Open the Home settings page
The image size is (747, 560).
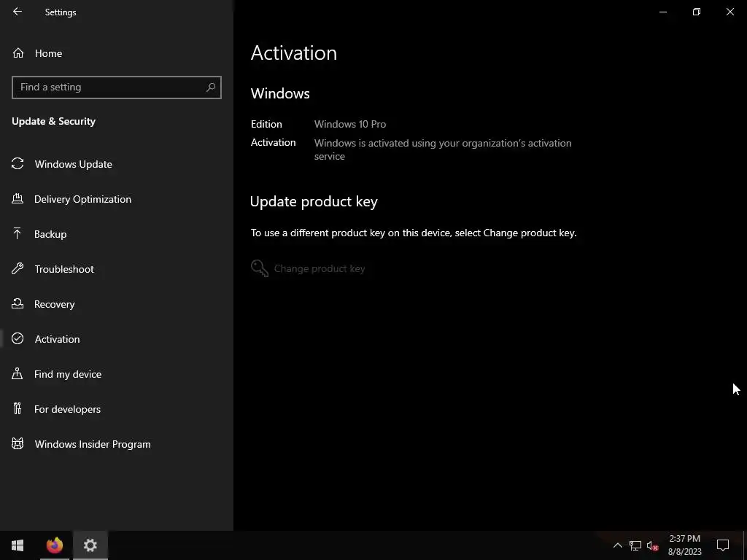[117, 53]
